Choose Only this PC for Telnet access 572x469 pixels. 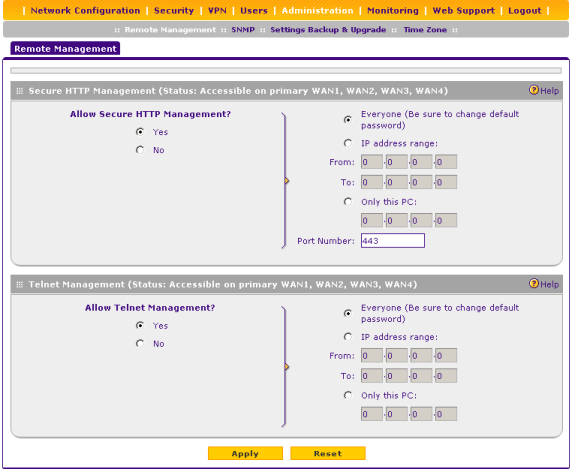tap(348, 395)
